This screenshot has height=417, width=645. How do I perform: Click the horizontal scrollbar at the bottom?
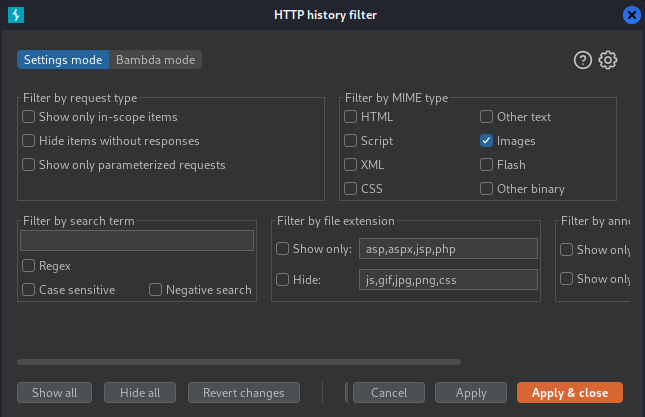tap(239, 362)
